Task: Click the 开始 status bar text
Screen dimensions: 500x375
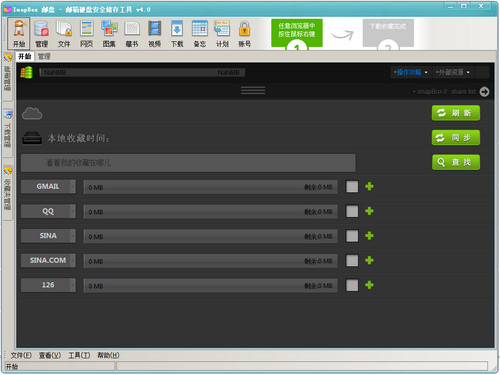Action: click(12, 366)
